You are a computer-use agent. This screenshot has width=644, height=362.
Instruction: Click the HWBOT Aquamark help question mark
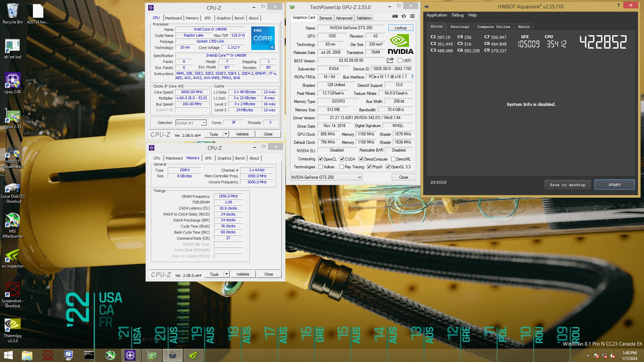pos(619,5)
